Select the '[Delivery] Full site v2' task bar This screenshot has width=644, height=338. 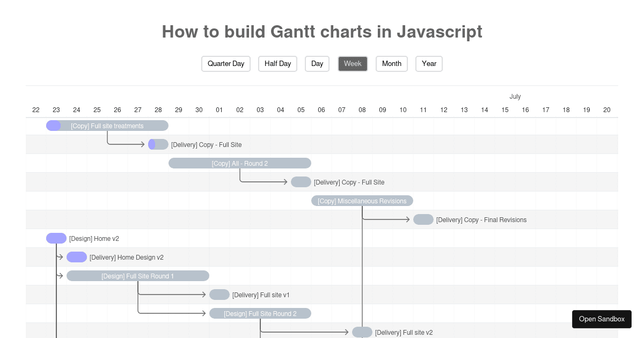[x=362, y=332]
